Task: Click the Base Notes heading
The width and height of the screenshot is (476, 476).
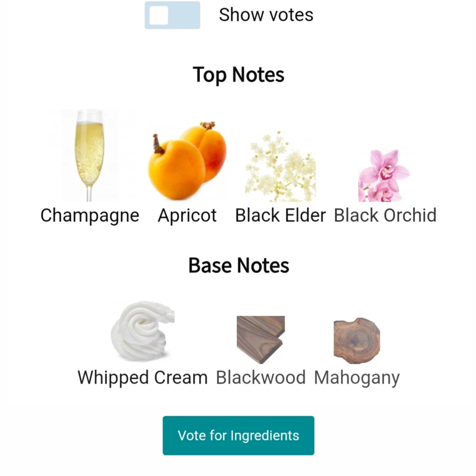Action: [x=239, y=266]
